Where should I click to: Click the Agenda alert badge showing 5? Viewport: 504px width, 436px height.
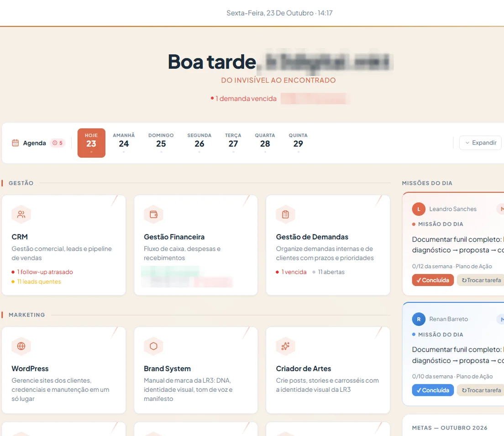(58, 143)
